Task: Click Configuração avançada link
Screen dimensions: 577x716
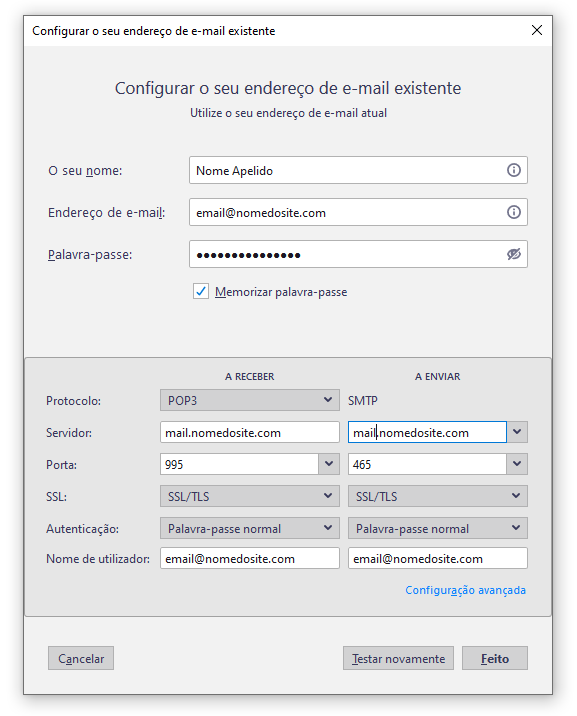Action: [x=465, y=590]
